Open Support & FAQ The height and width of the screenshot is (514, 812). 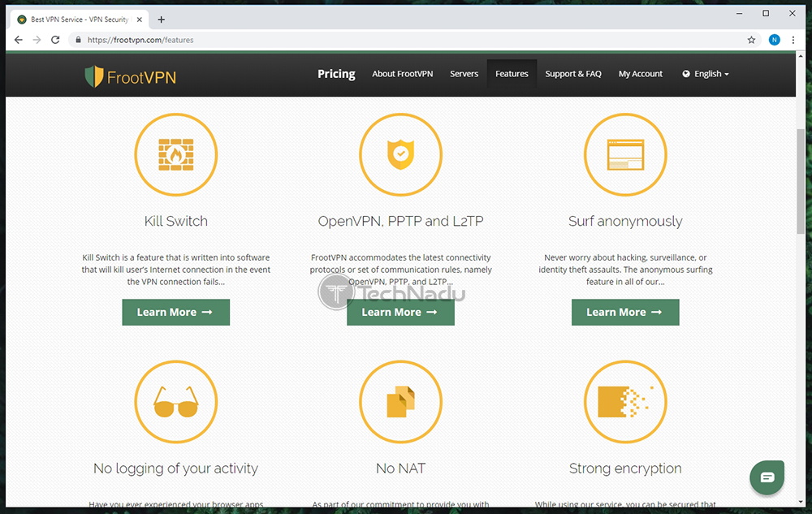[573, 74]
